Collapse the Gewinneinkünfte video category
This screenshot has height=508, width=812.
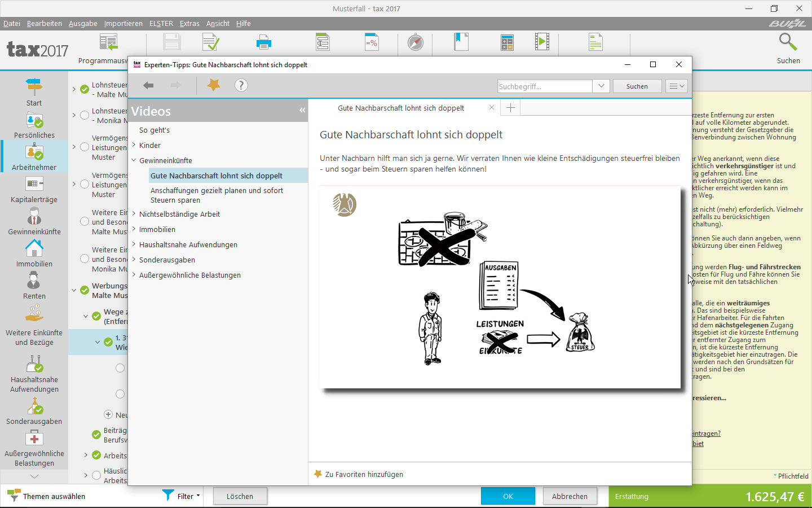pyautogui.click(x=134, y=160)
